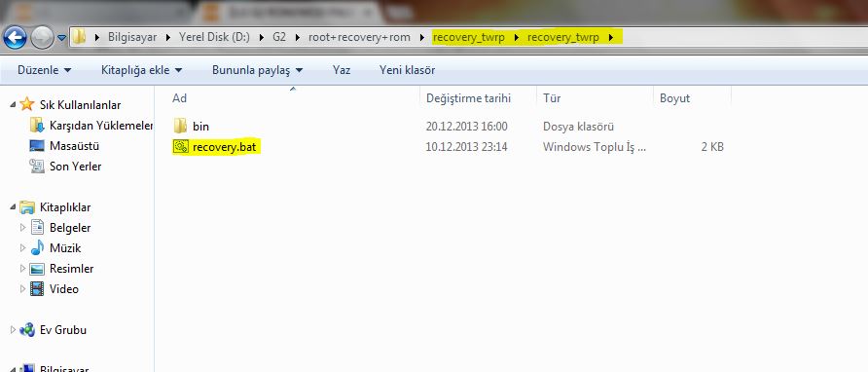The width and height of the screenshot is (868, 372).
Task: Expand the Ev Grubu node
Action: click(x=13, y=330)
